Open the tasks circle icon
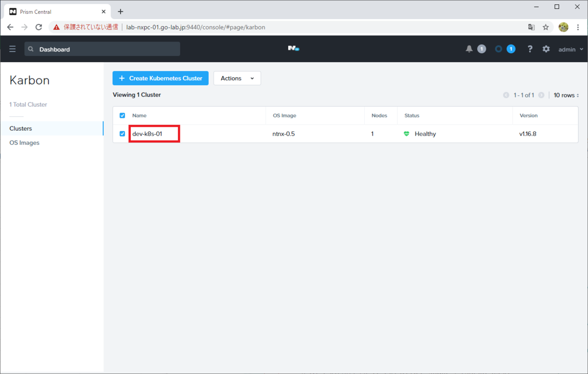The image size is (588, 374). coord(498,49)
